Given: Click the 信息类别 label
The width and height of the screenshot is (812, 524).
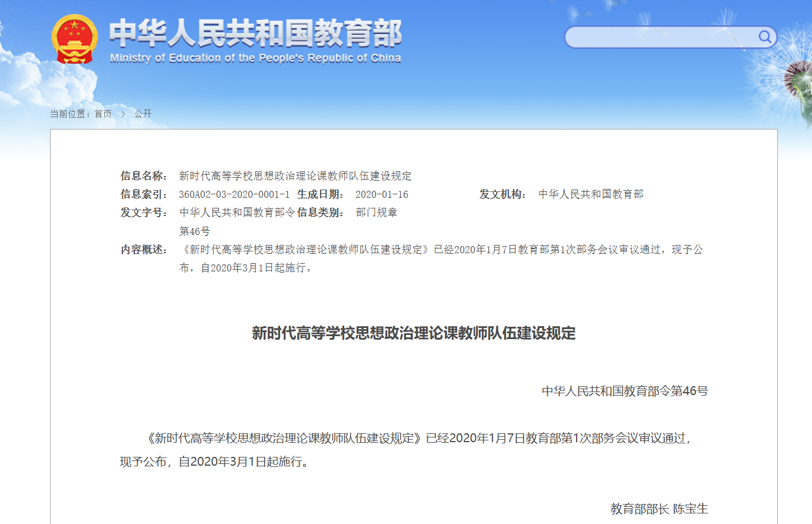Looking at the screenshot, I should coord(321,213).
